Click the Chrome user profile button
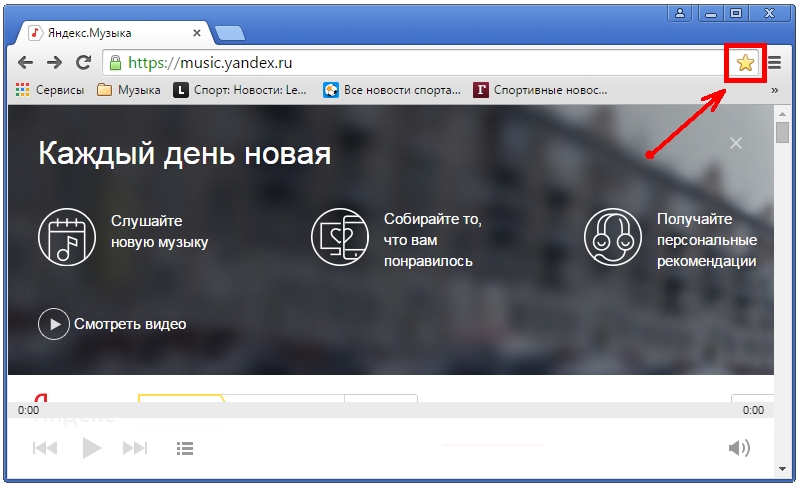Viewport: 797px width, 486px height. (x=680, y=13)
